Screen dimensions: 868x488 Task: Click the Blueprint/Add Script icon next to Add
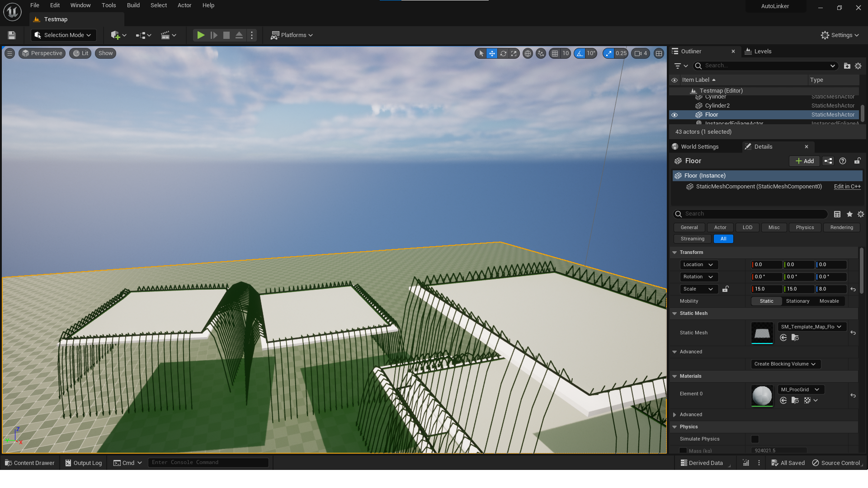pyautogui.click(x=828, y=161)
